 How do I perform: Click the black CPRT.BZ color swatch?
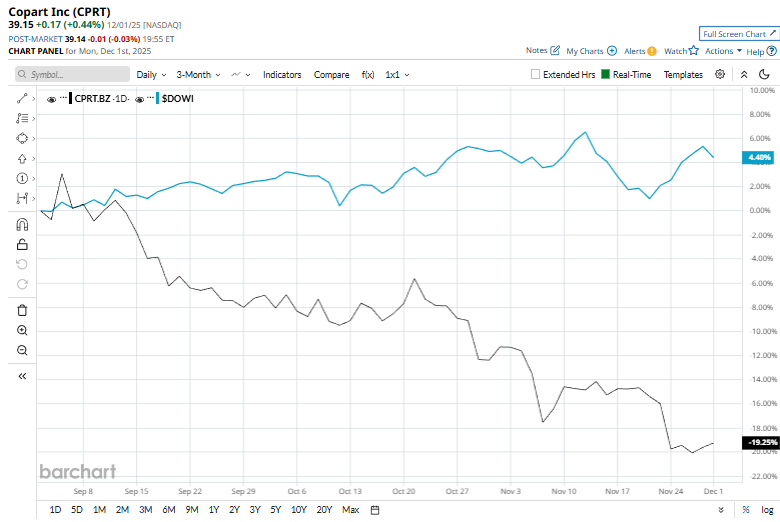[x=71, y=99]
